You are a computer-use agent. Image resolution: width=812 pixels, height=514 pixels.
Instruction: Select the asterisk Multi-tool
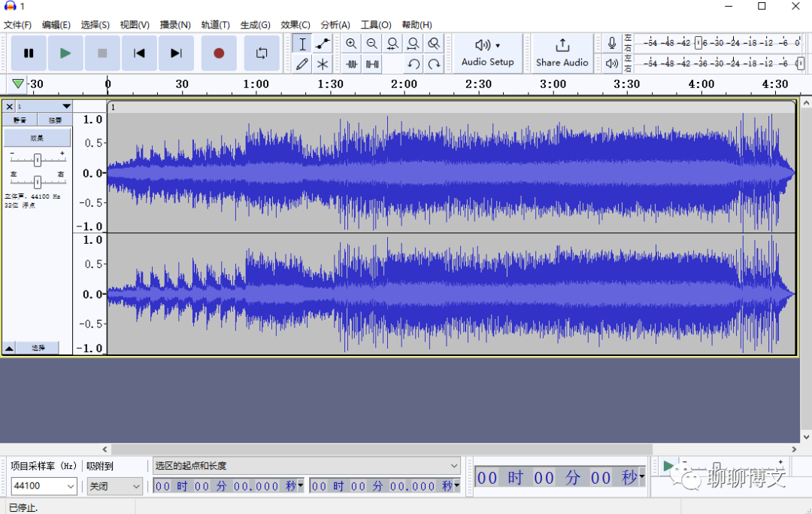pos(323,64)
